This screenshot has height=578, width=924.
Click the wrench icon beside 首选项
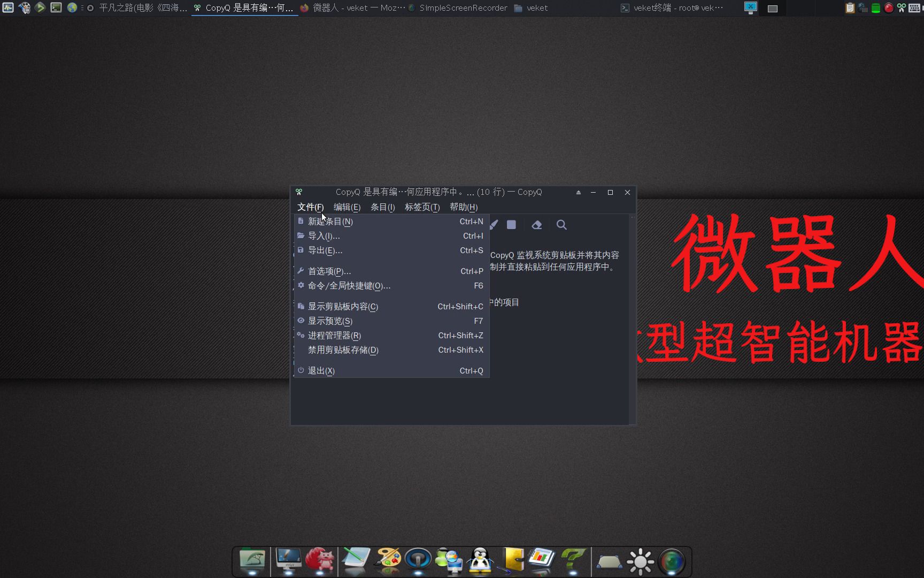pos(301,271)
